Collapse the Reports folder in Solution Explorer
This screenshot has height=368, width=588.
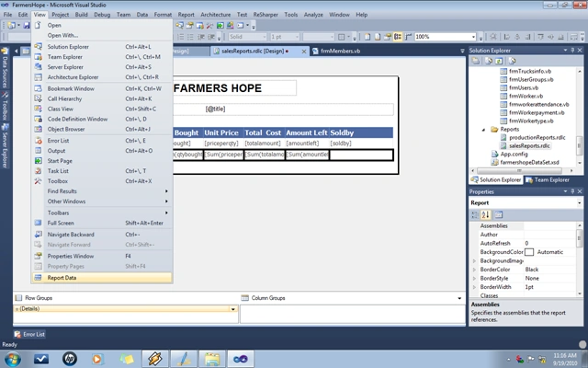click(483, 130)
